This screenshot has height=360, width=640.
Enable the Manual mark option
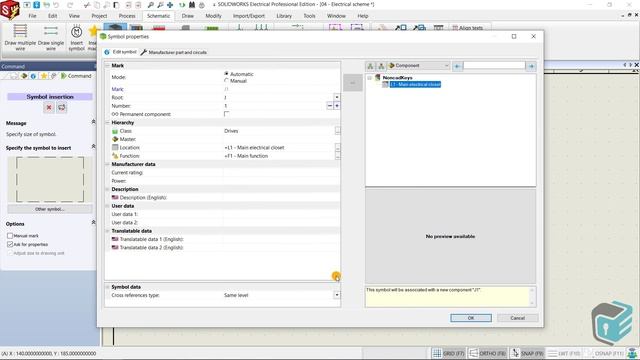coord(10,236)
